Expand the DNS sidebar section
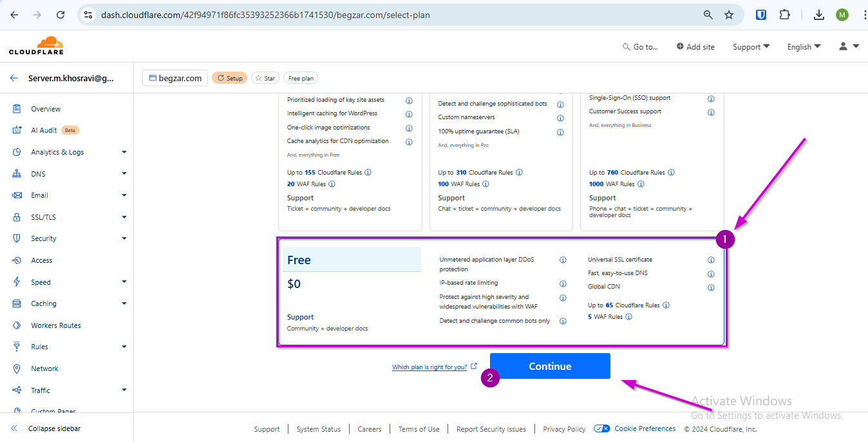 [124, 174]
